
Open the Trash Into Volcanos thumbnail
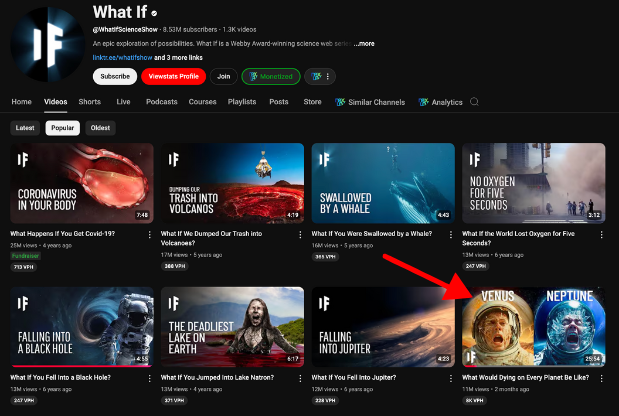coord(233,183)
